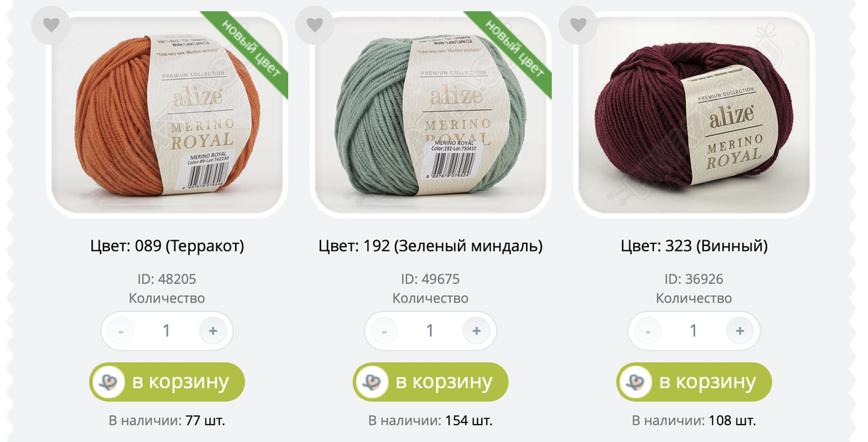Decrease quantity for color 089 Терракот
Screen dimensions: 868x442
(x=121, y=331)
